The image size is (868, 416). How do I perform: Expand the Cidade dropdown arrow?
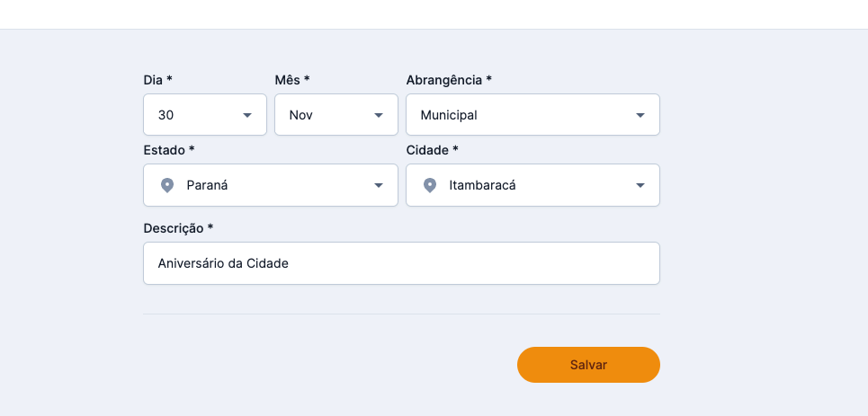pos(640,186)
